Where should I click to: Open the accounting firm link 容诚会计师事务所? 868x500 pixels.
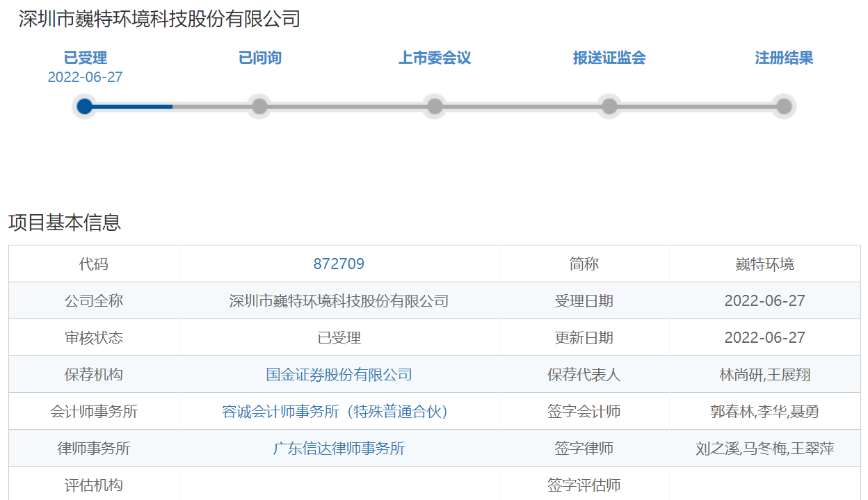click(339, 412)
